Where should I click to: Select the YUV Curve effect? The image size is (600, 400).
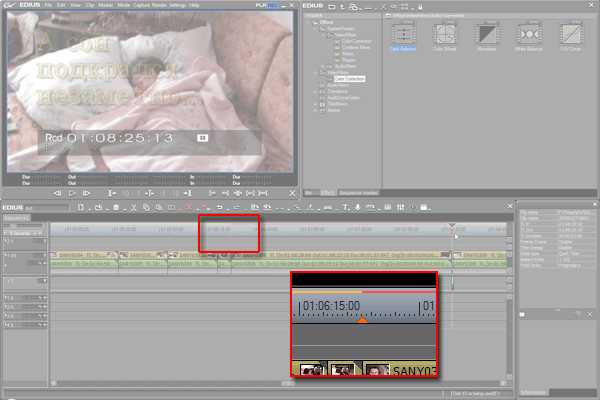571,36
